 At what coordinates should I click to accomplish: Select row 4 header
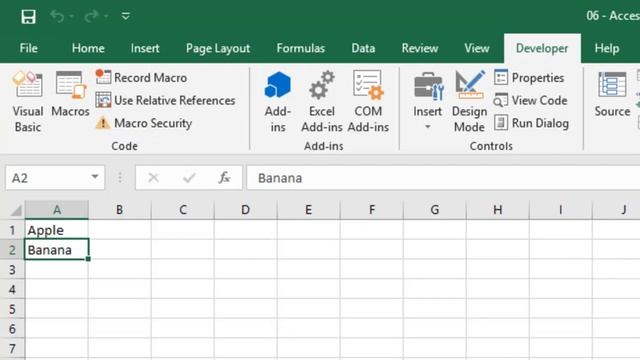(12, 289)
